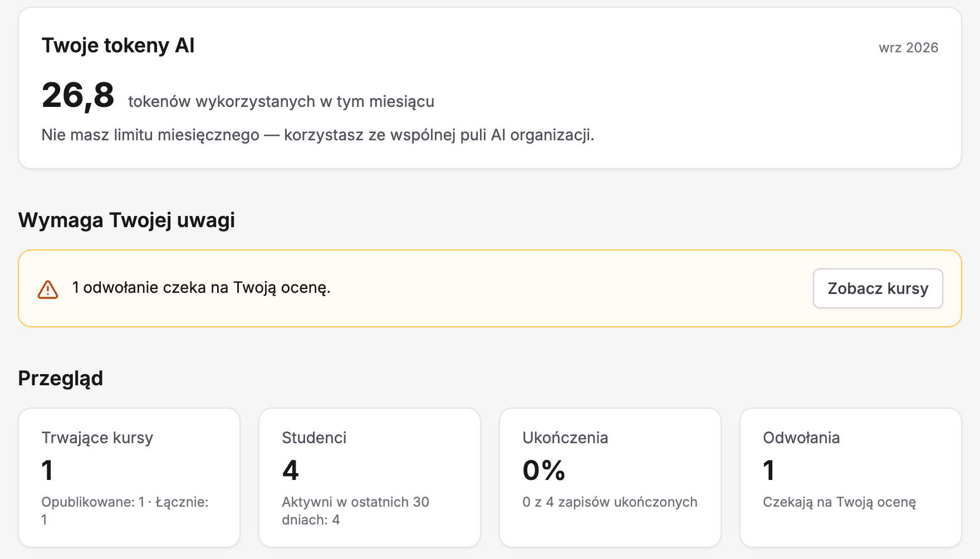Click '1 odwołanie czeka na Twoją ocenę' message
Image resolution: width=980 pixels, height=559 pixels.
coord(202,288)
